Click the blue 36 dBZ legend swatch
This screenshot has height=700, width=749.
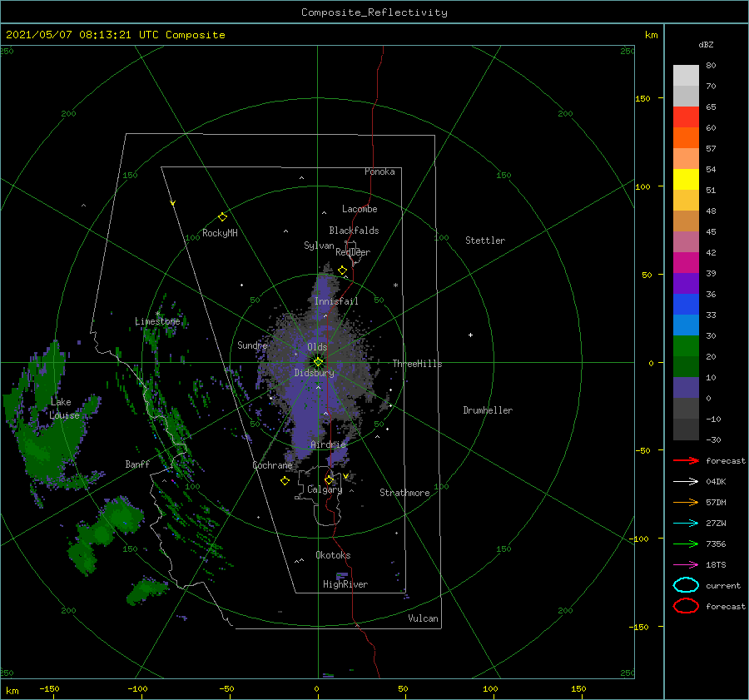(x=686, y=305)
